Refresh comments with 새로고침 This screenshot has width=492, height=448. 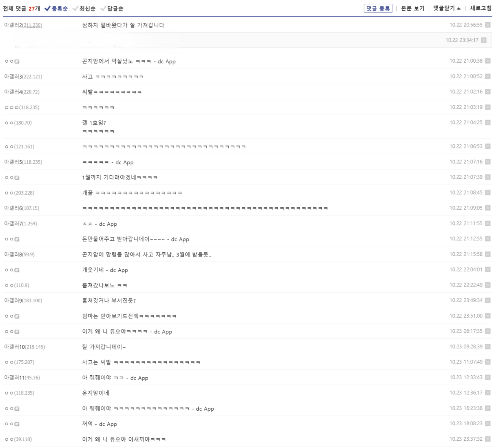480,8
